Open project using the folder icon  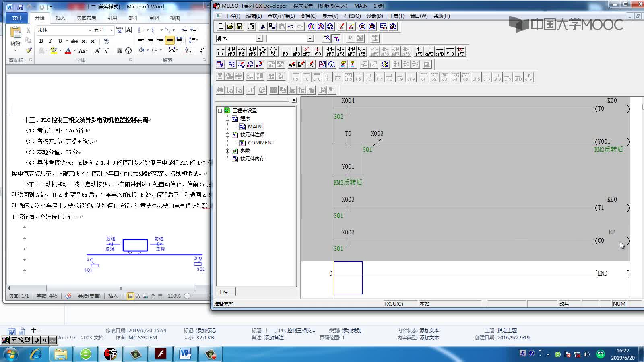230,27
